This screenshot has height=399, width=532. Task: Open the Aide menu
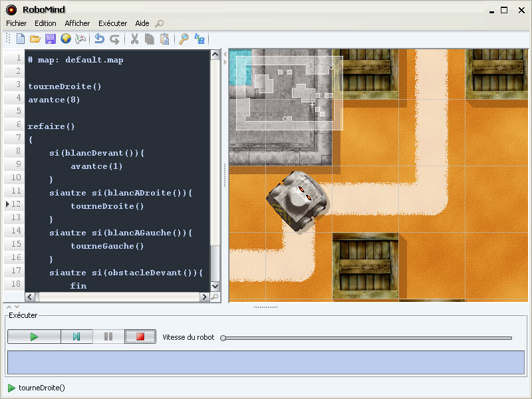click(x=142, y=23)
